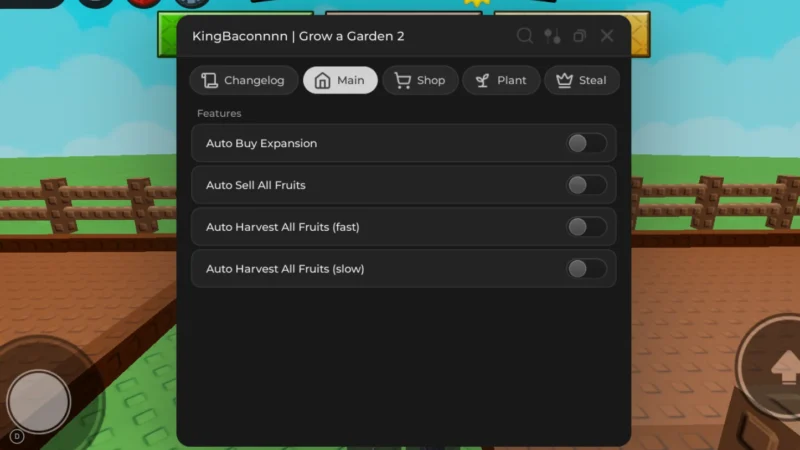Click the Features section heading
The image size is (800, 450).
219,113
